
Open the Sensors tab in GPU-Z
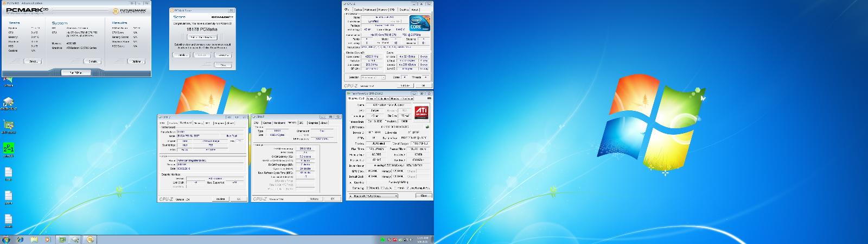pyautogui.click(x=371, y=98)
